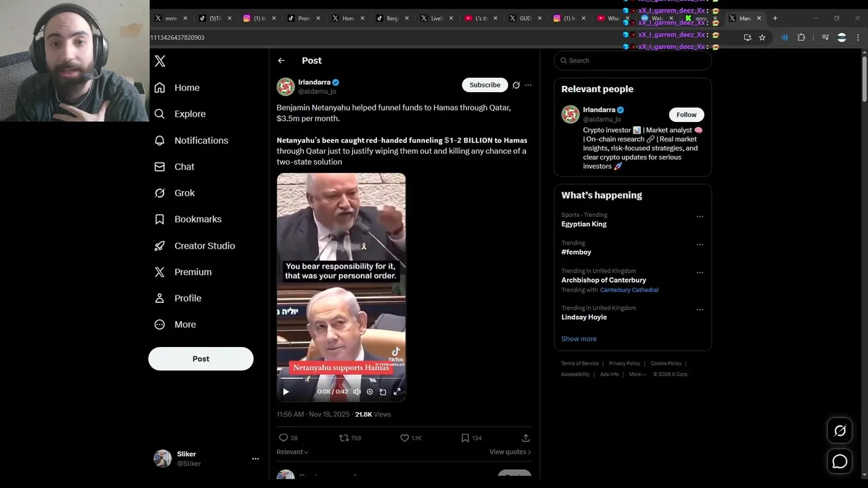
Task: Open more options for #femboy trend
Action: click(700, 245)
